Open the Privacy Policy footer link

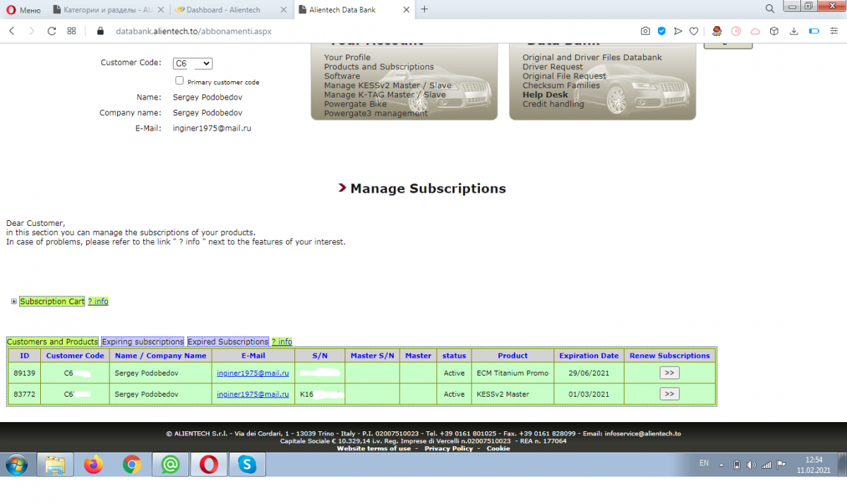pos(448,448)
